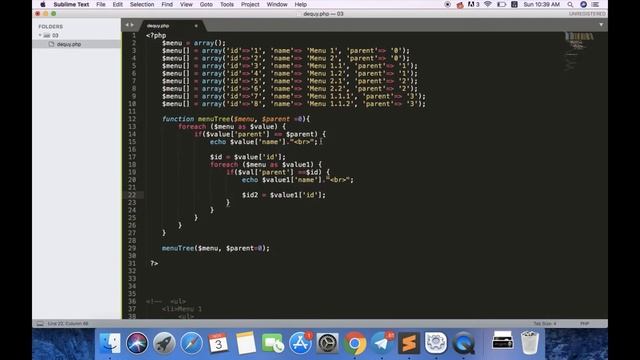Open Notification Center list icon
Viewport: 640px width, 360px height.
pos(596,4)
